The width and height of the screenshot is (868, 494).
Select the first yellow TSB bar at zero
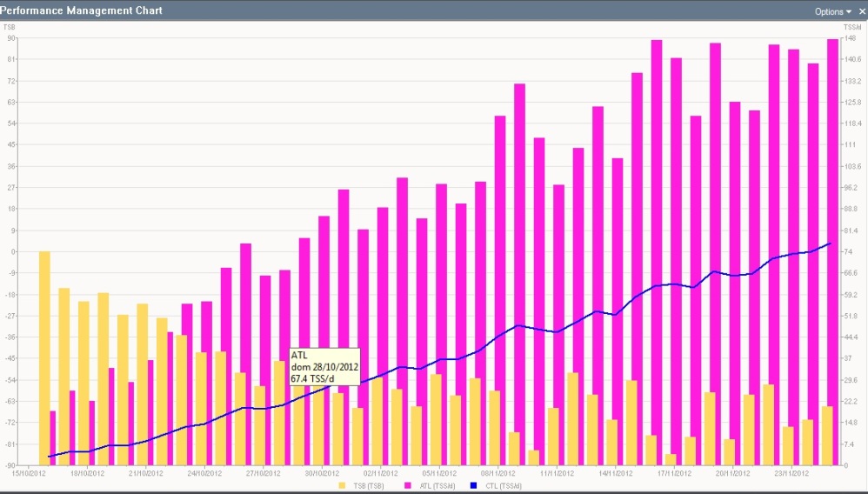tap(44, 357)
